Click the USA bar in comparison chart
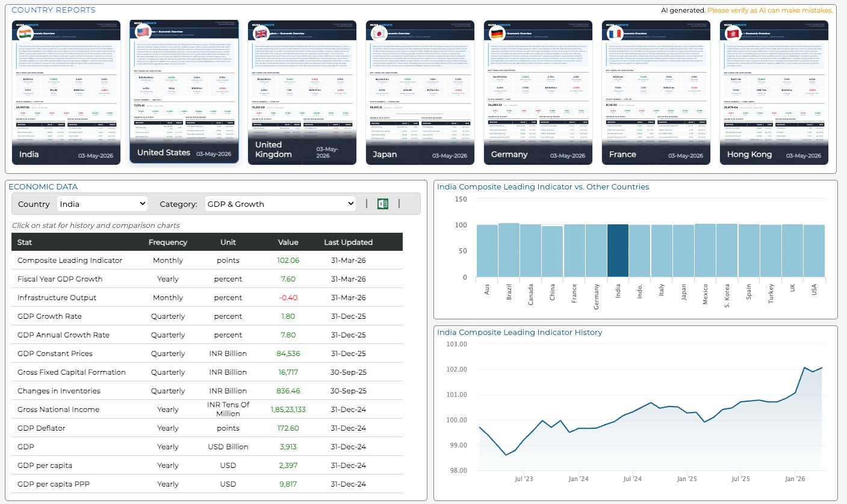This screenshot has height=504, width=847. point(814,251)
